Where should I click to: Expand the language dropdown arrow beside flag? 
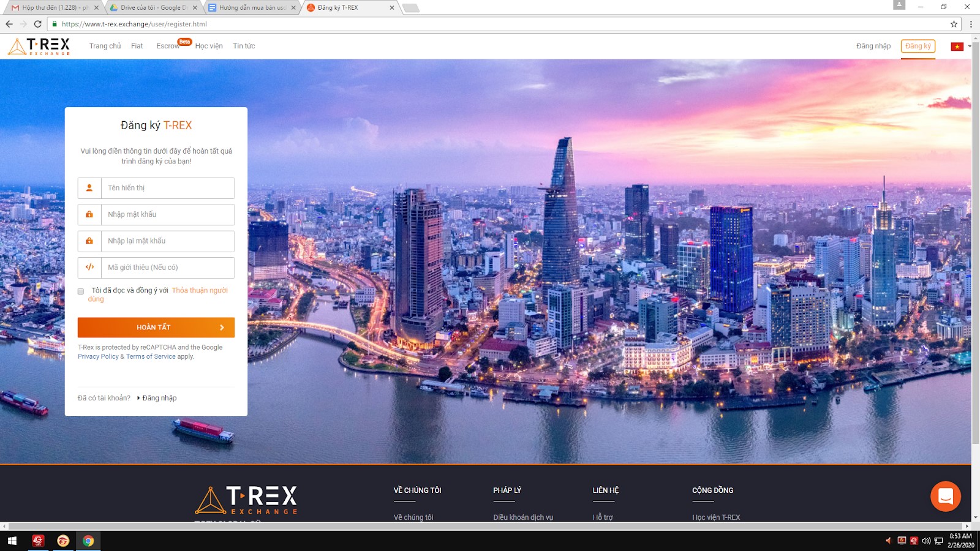click(x=970, y=47)
